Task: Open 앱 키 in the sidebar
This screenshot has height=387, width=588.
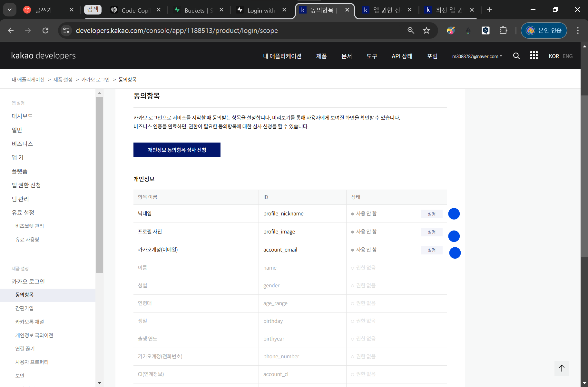Action: point(18,157)
